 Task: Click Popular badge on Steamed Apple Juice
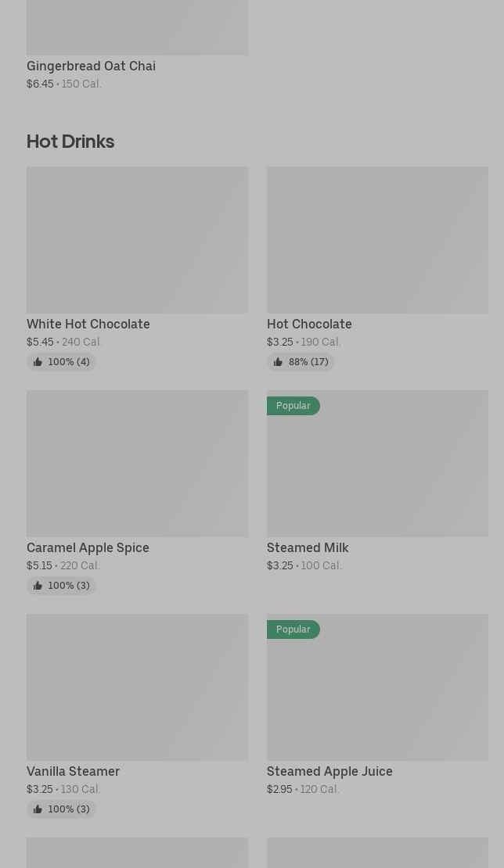click(x=293, y=629)
